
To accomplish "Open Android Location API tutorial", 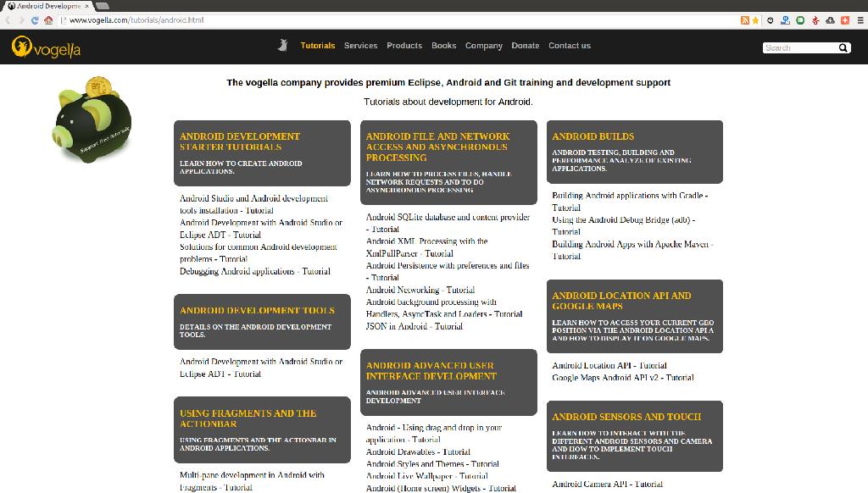I will tap(609, 366).
